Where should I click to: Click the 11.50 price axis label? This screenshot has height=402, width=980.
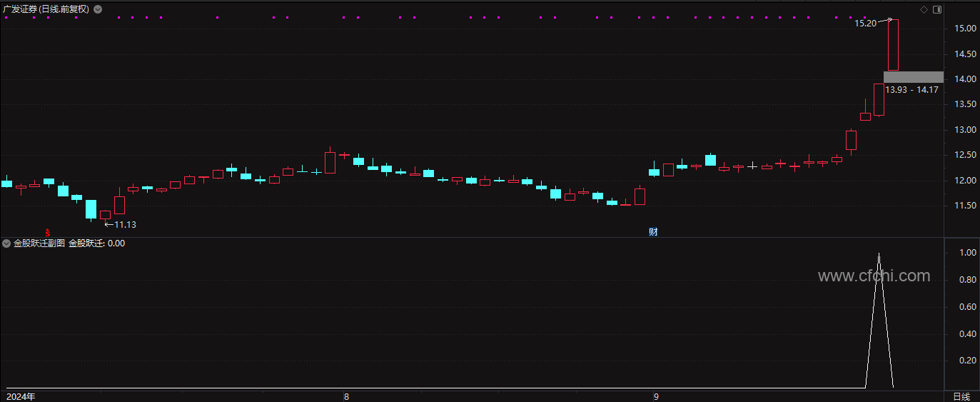[x=965, y=206]
